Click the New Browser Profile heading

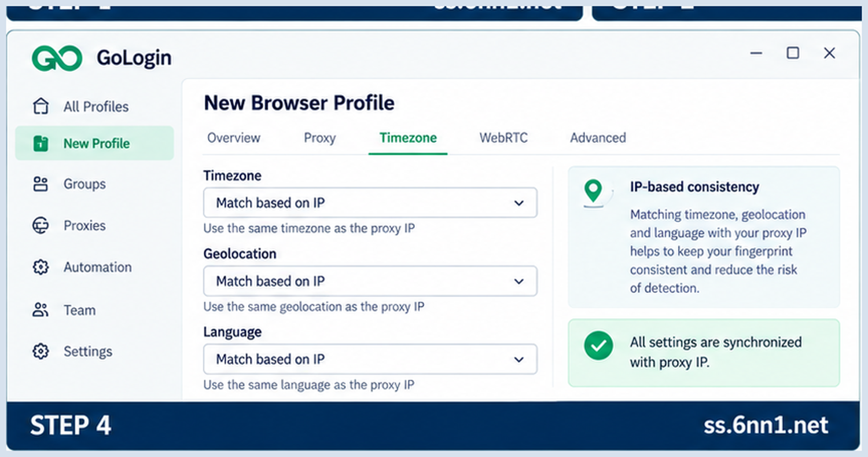299,103
